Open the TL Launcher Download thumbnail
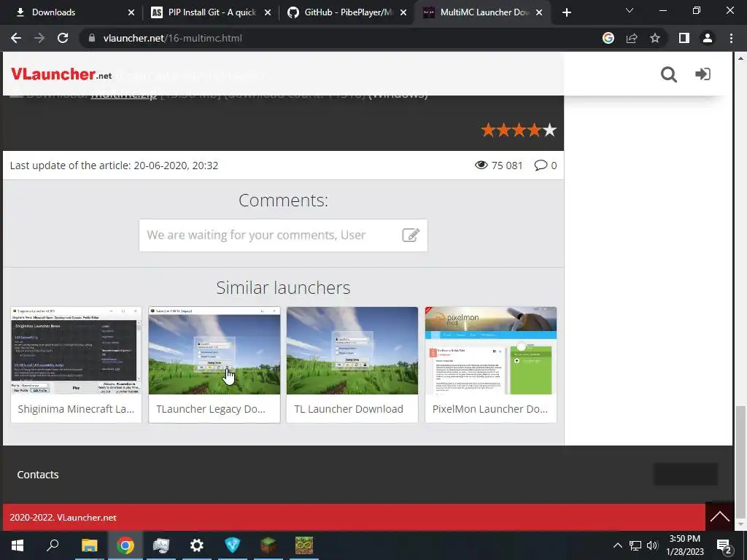The height and width of the screenshot is (560, 747). pos(352,351)
